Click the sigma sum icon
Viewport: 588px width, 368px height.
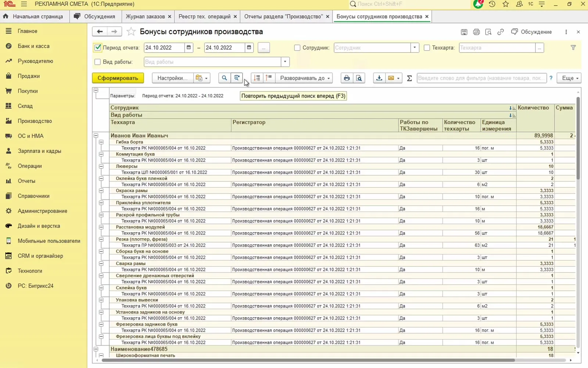click(409, 78)
